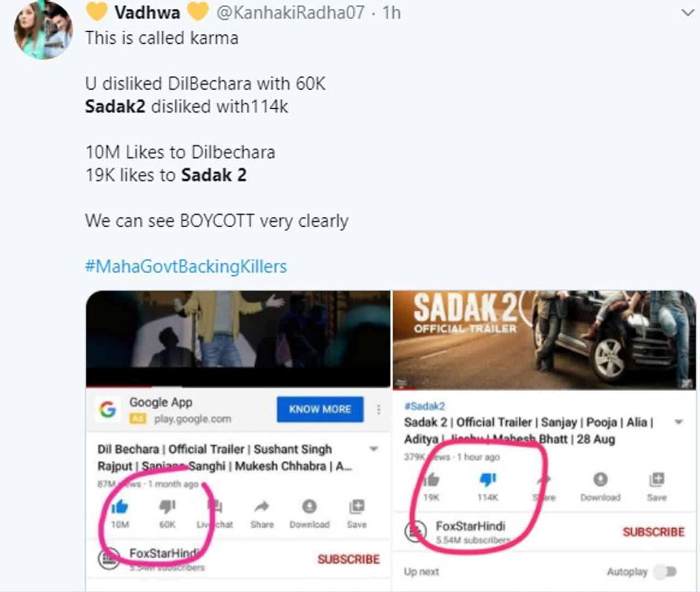Screen dimensions: 700x592
Task: Open the Sadak 2 trailer thumbnail
Action: (544, 339)
